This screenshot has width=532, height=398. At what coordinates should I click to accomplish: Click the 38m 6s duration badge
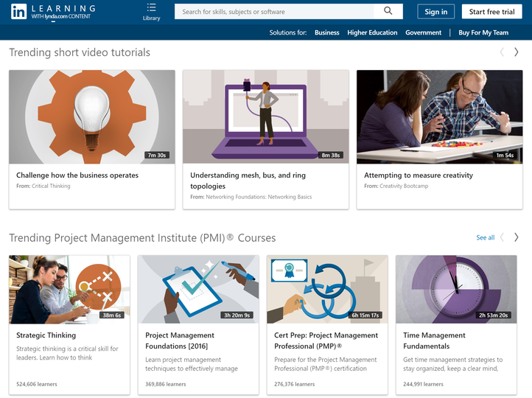coord(111,315)
